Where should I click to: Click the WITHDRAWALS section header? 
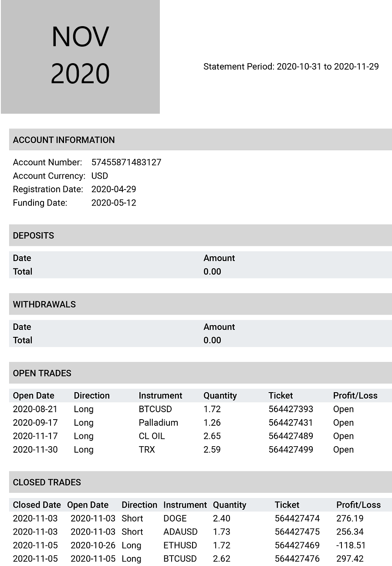[200, 304]
